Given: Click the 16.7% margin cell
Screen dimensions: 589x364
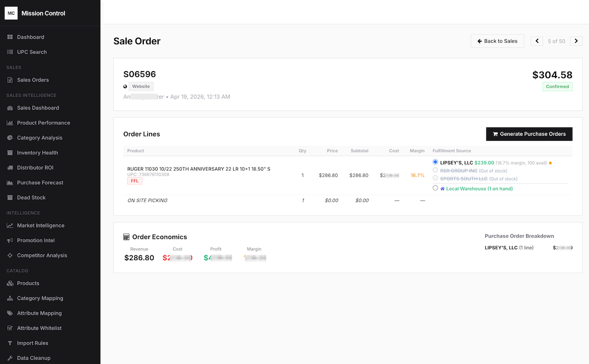Looking at the screenshot, I should click(x=418, y=175).
